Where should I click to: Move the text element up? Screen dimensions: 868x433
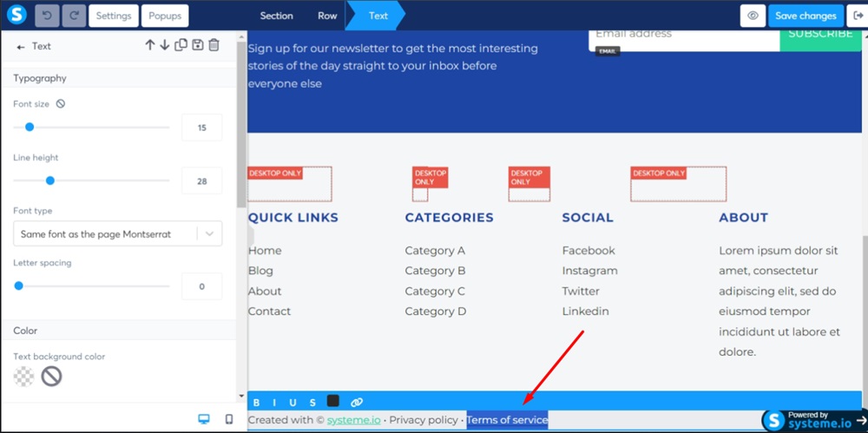tap(150, 45)
